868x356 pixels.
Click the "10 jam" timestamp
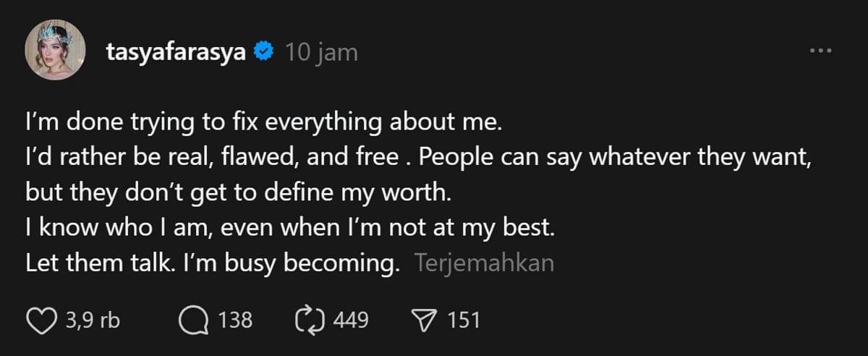pos(321,52)
